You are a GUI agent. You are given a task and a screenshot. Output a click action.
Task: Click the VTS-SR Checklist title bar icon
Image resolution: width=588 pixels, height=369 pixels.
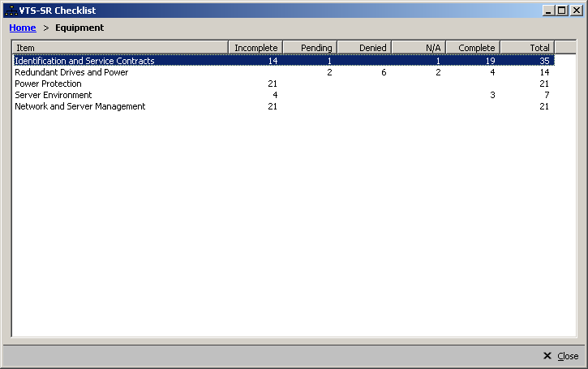click(11, 10)
